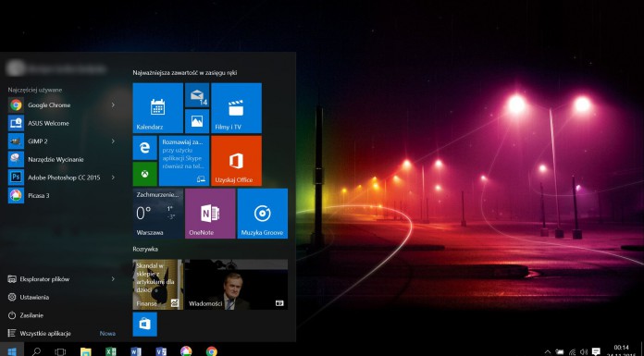
Task: Open File Explorer on taskbar
Action: [x=85, y=352]
